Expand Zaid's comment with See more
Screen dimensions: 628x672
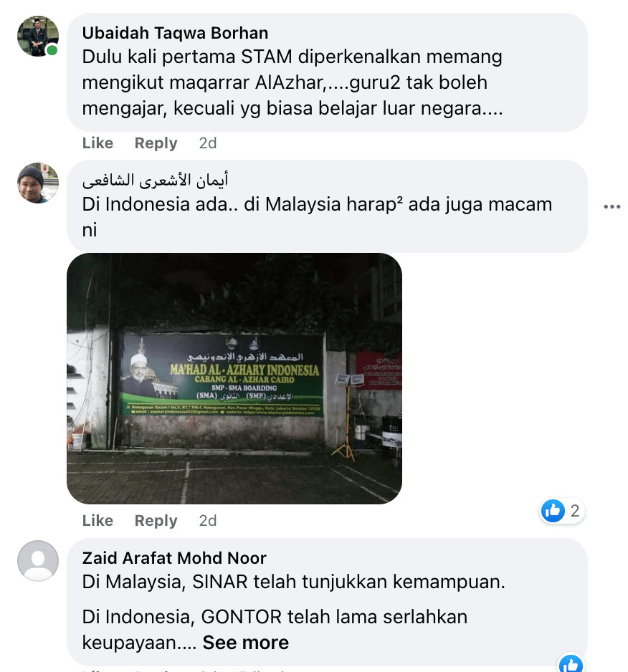point(246,643)
